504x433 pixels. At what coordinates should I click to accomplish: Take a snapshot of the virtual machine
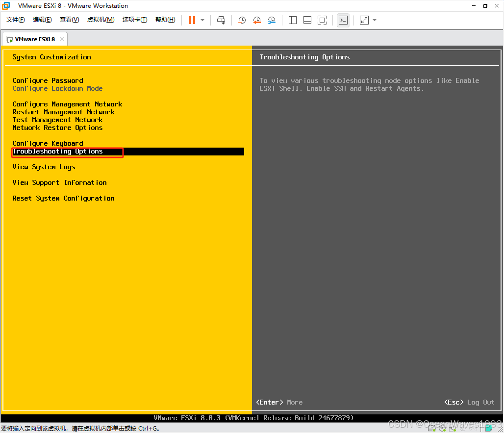pyautogui.click(x=242, y=20)
